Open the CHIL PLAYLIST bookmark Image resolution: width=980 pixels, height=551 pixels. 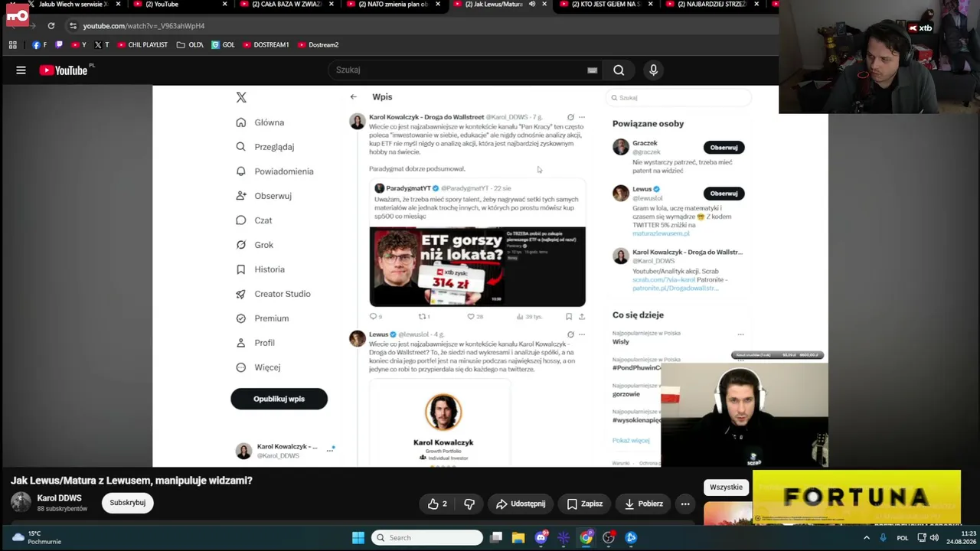tap(142, 45)
